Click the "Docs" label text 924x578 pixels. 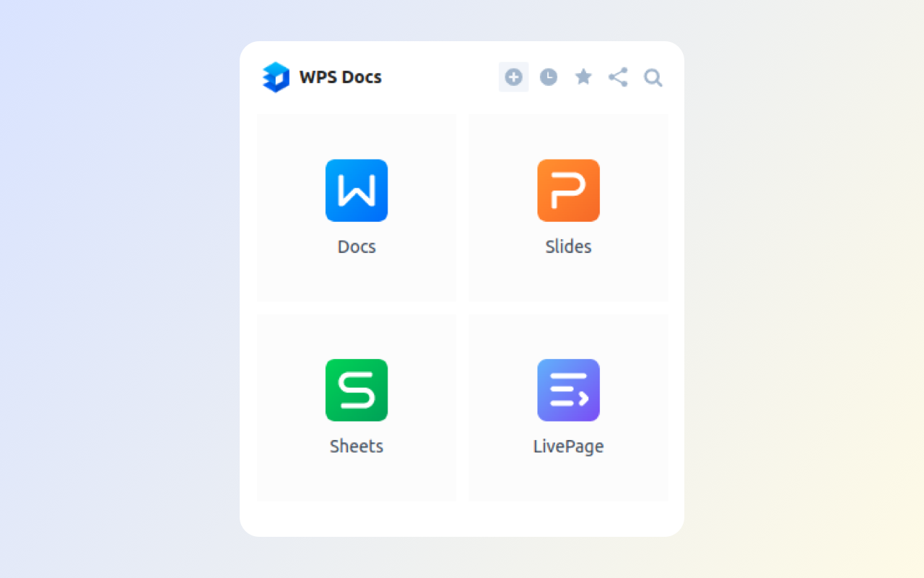pos(357,246)
